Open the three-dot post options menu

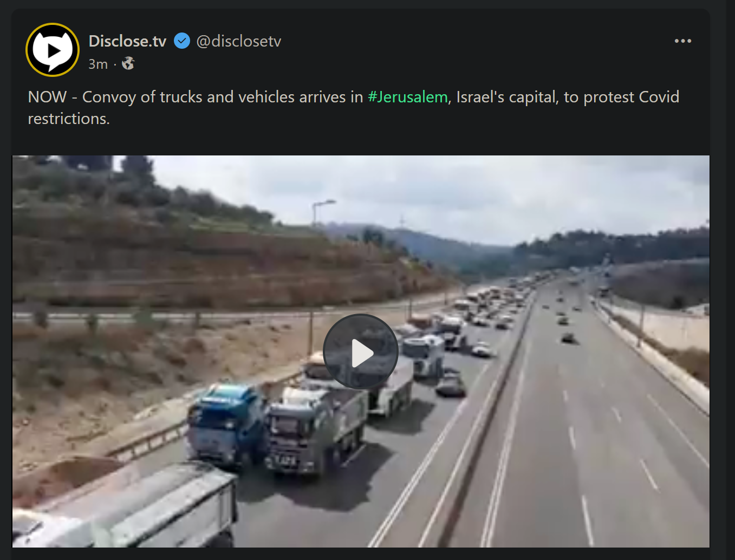tap(683, 41)
